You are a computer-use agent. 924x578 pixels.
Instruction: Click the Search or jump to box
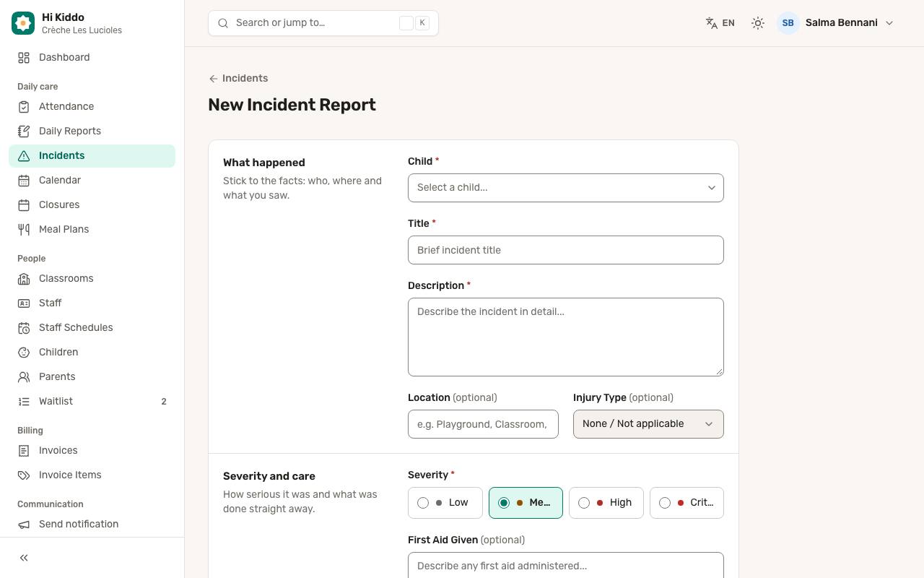tap(323, 23)
